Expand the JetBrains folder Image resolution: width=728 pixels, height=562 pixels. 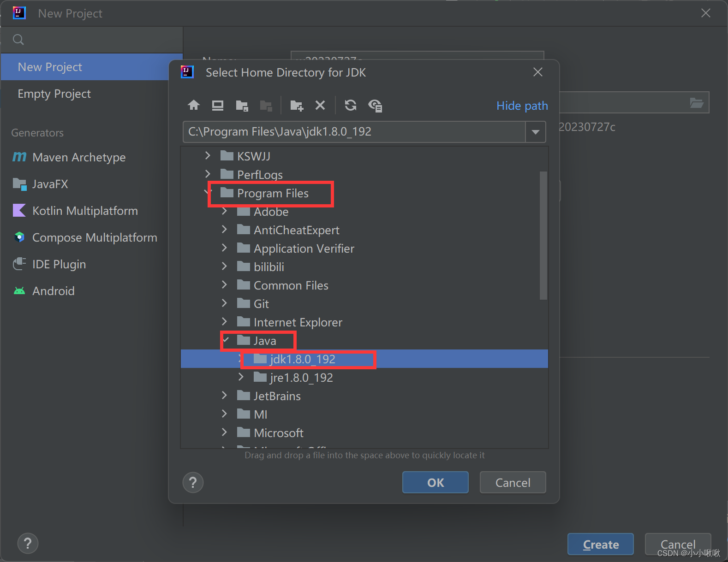tap(224, 396)
